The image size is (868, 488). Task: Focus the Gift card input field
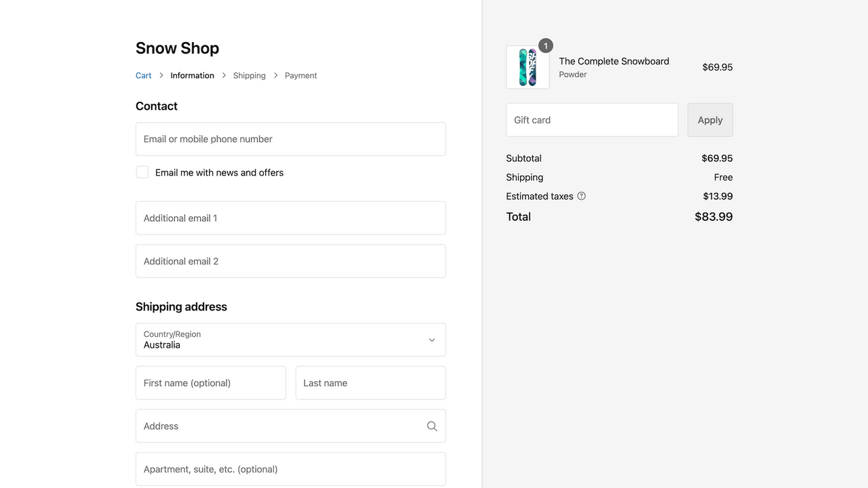pos(592,120)
